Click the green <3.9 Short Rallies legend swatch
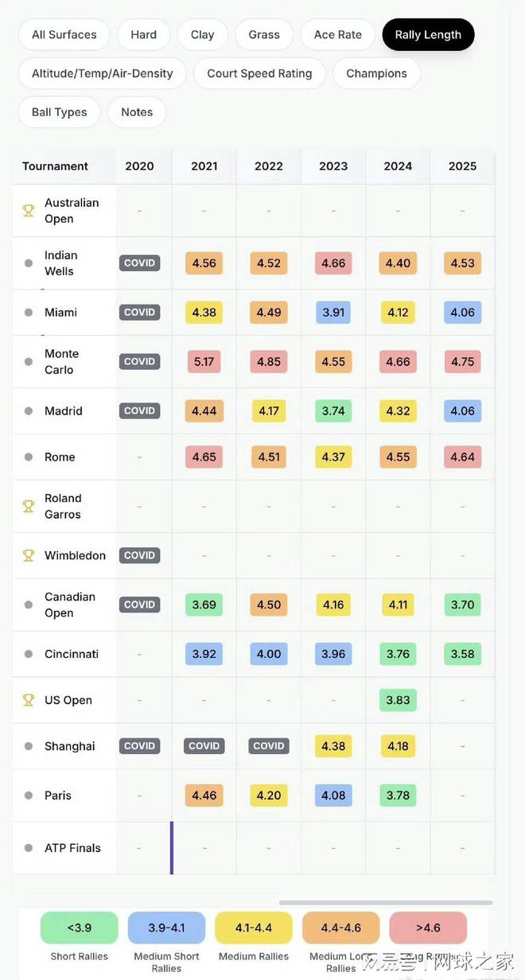This screenshot has height=980, width=525. (79, 927)
